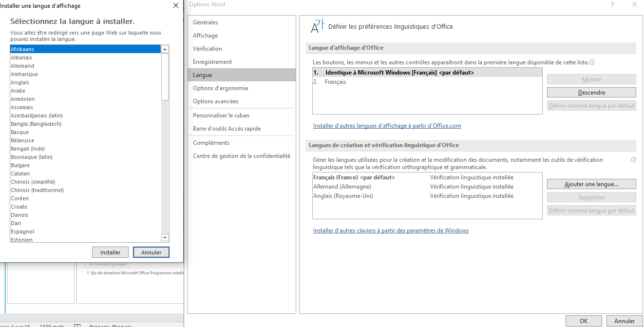Select Assamais in the language list

click(85, 107)
